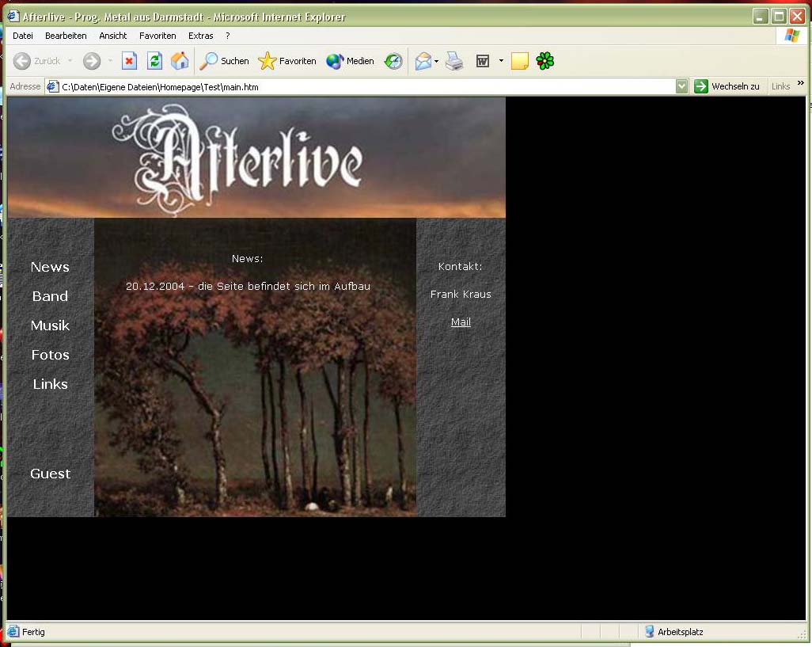Open the Favoriten star toolbar button
Screen dimensions: 812x647
287,61
